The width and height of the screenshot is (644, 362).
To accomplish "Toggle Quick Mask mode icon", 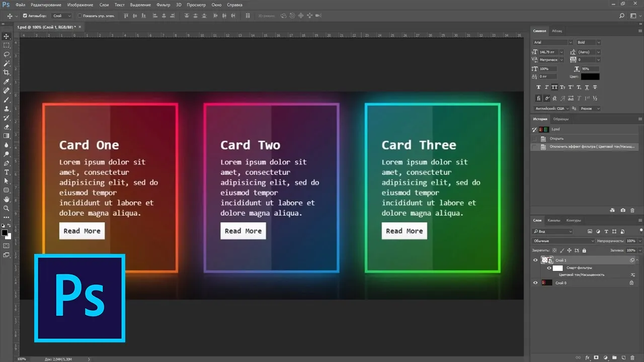I will (7, 246).
